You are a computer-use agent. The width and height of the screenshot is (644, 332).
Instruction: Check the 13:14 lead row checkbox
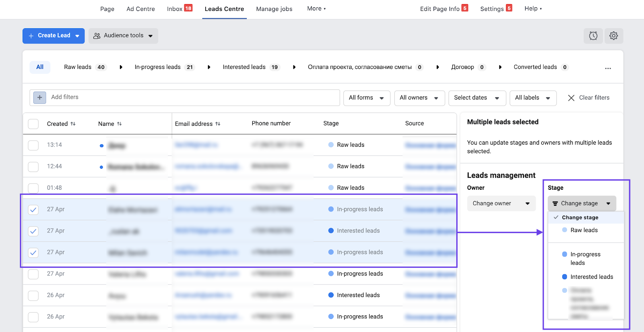coord(33,145)
